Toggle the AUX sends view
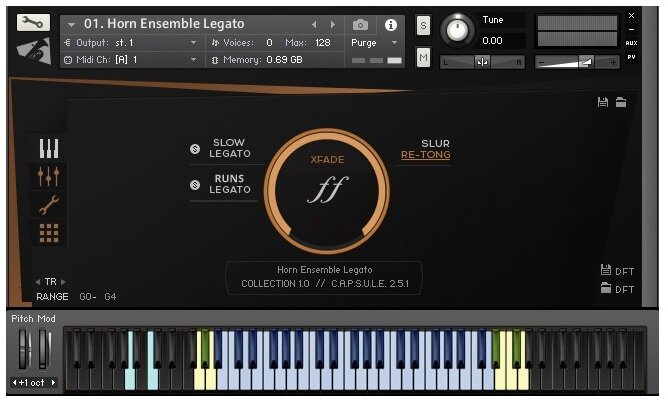This screenshot has width=668, height=405. coord(631,43)
